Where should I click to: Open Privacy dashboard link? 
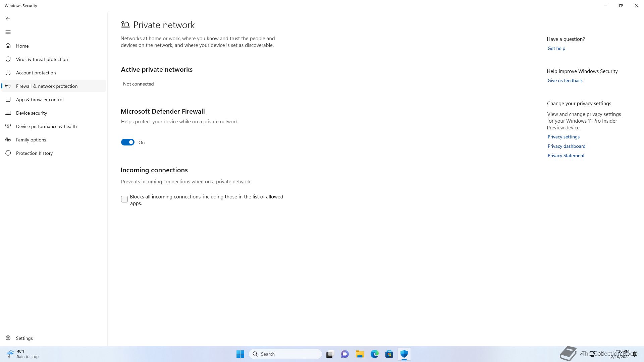click(566, 146)
